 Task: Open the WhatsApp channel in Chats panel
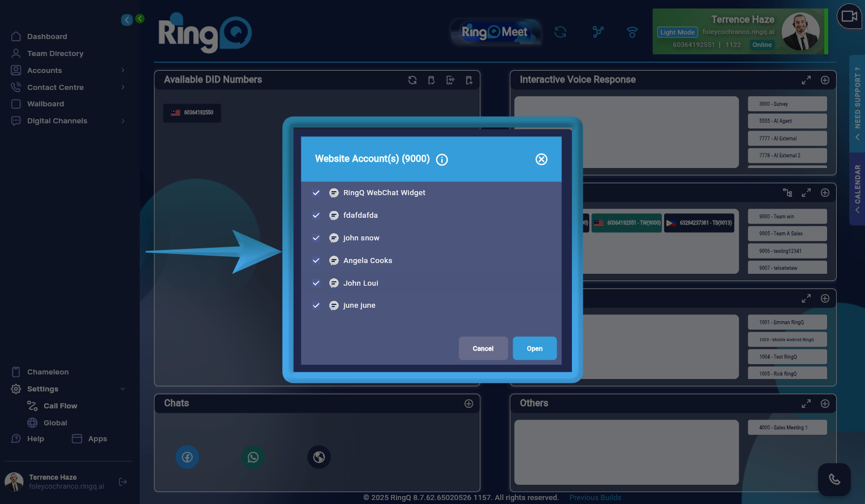pyautogui.click(x=253, y=457)
